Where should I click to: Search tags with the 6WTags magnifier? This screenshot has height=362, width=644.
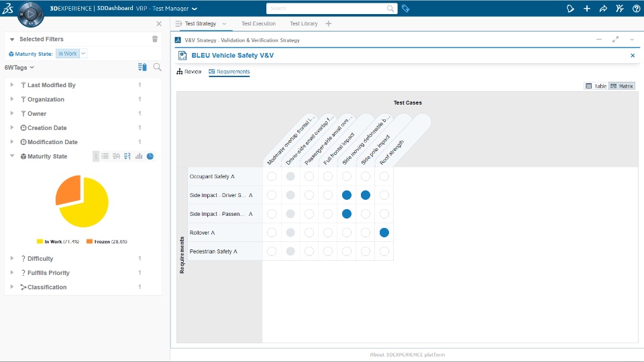click(x=157, y=67)
